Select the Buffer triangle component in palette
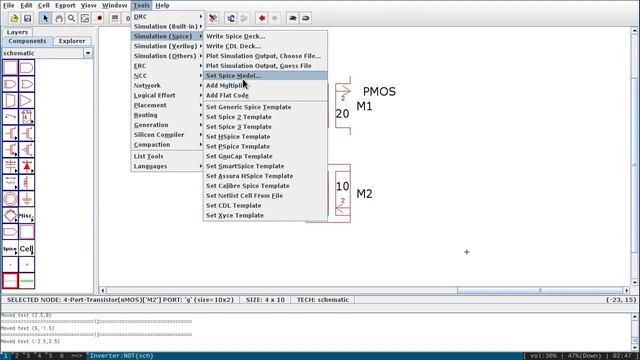 tap(27, 100)
